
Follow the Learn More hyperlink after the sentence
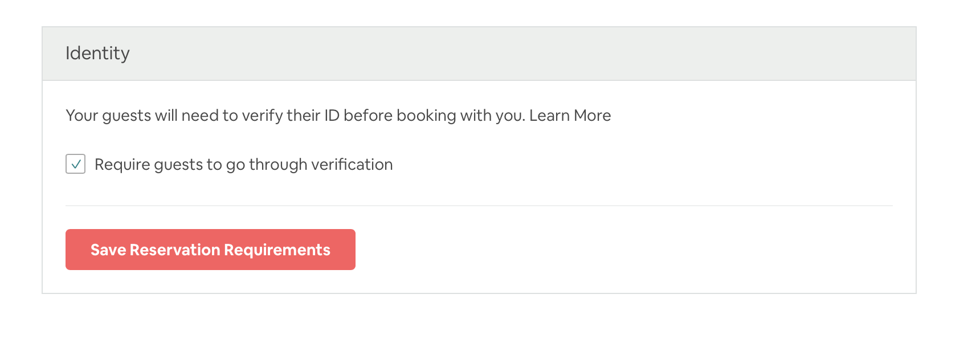coord(570,116)
